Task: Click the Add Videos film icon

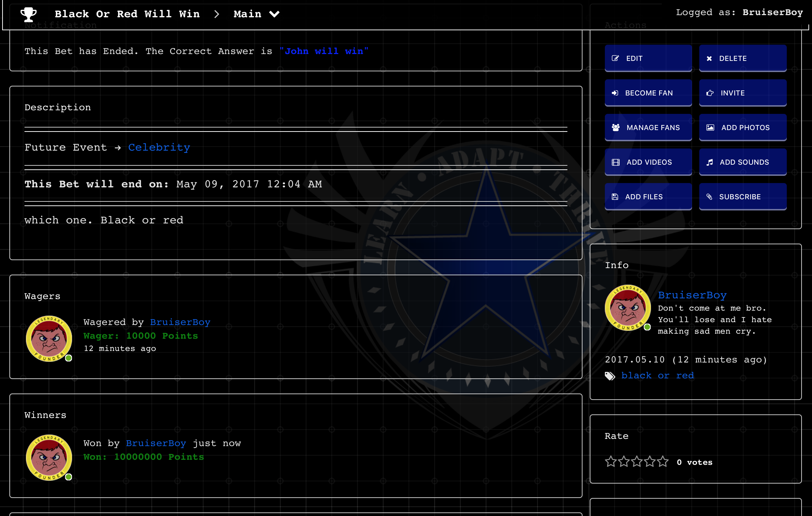Action: [x=616, y=162]
